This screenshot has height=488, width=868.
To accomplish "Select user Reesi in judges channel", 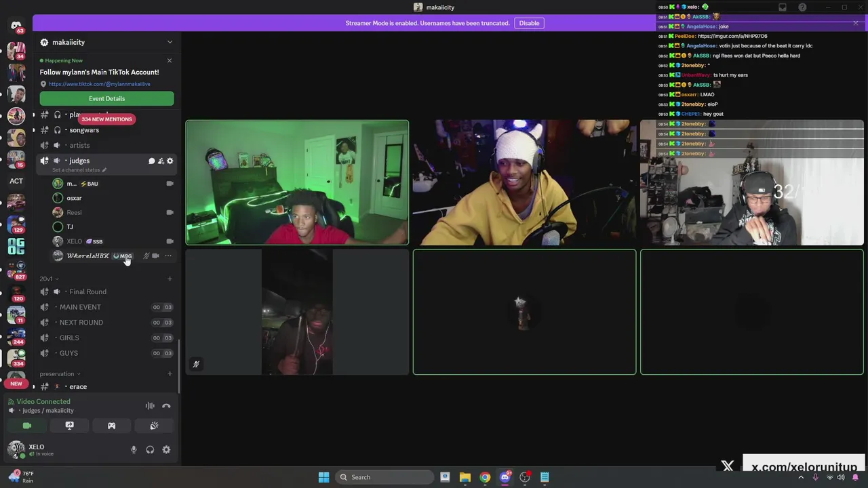I will [x=112, y=212].
